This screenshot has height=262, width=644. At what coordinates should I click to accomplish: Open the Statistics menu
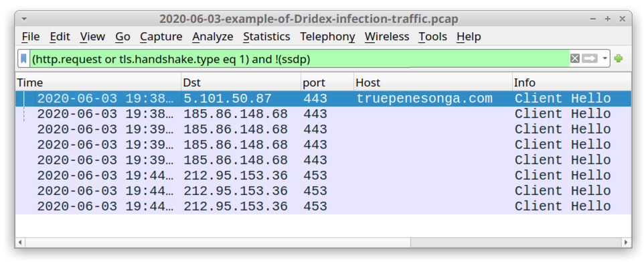[x=266, y=37]
